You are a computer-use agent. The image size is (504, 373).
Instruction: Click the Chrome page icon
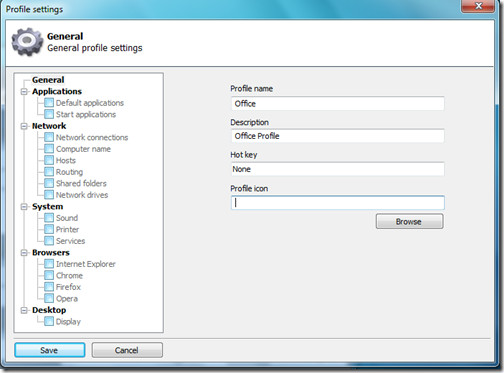pyautogui.click(x=49, y=275)
